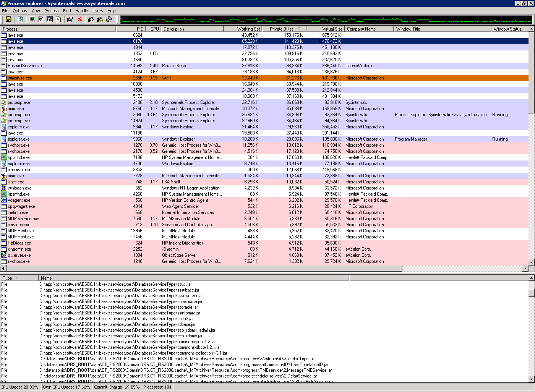
Task: Click the icon of procexp.exe PID 12400
Action: (x=4, y=102)
